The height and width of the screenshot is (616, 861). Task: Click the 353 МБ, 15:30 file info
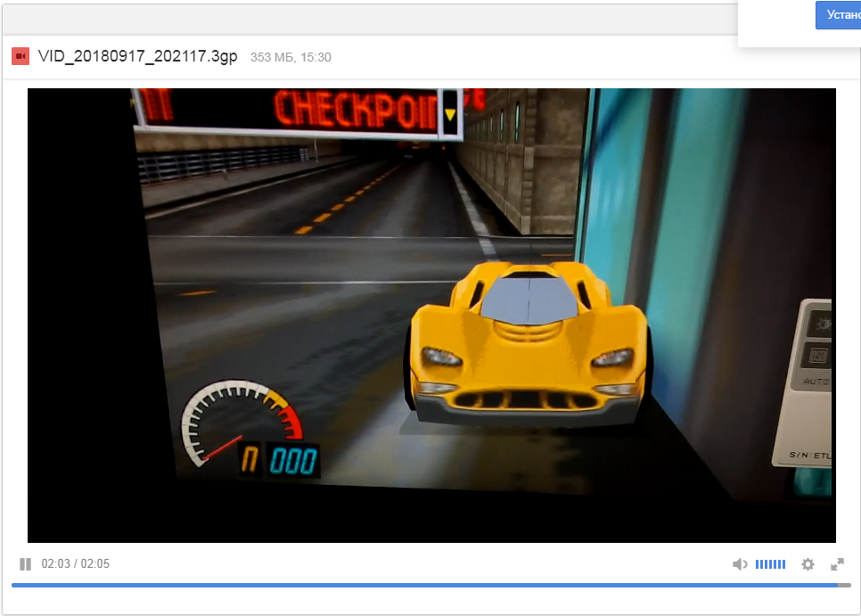point(291,58)
